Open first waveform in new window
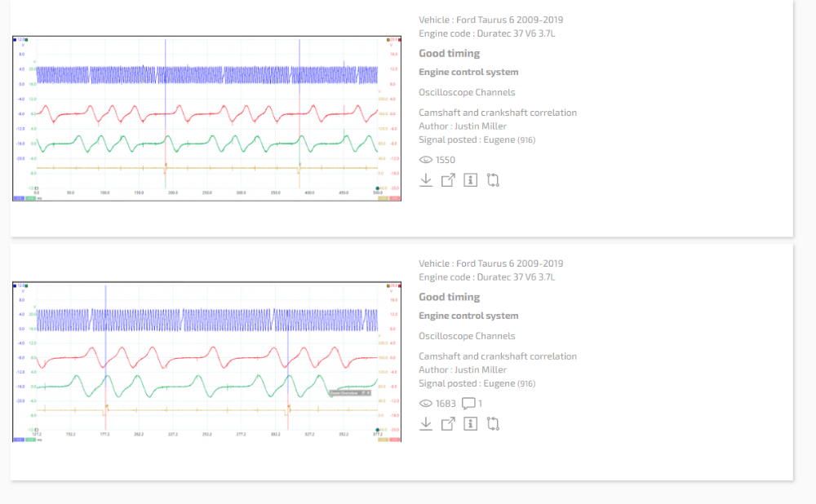Viewport: 816px width, 504px height. [448, 180]
